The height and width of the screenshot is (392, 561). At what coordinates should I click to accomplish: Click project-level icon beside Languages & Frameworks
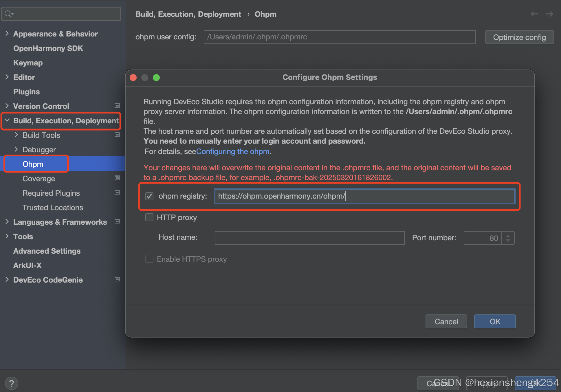117,221
